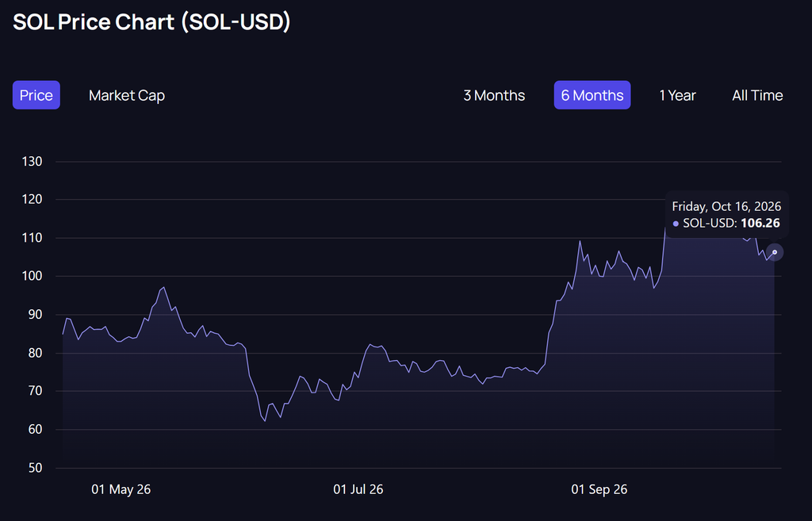The height and width of the screenshot is (521, 812).
Task: Click the tooltip date Friday, Oct 16, 2026
Action: 726,207
